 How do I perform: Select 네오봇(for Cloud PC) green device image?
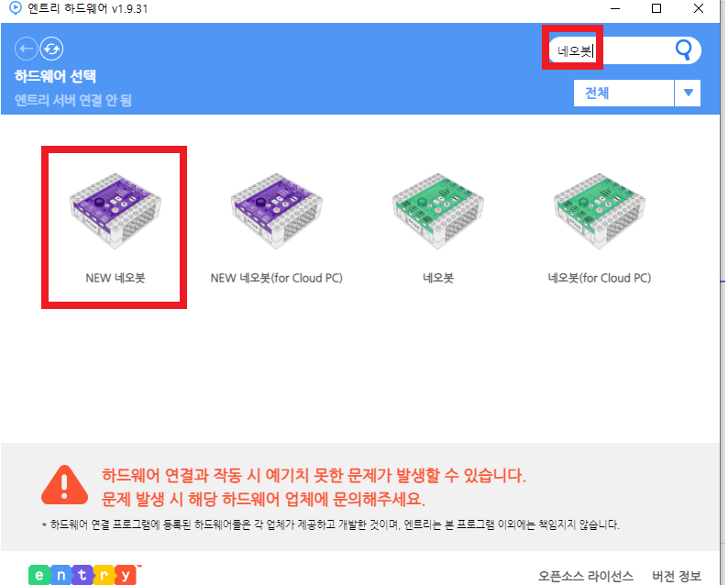600,211
